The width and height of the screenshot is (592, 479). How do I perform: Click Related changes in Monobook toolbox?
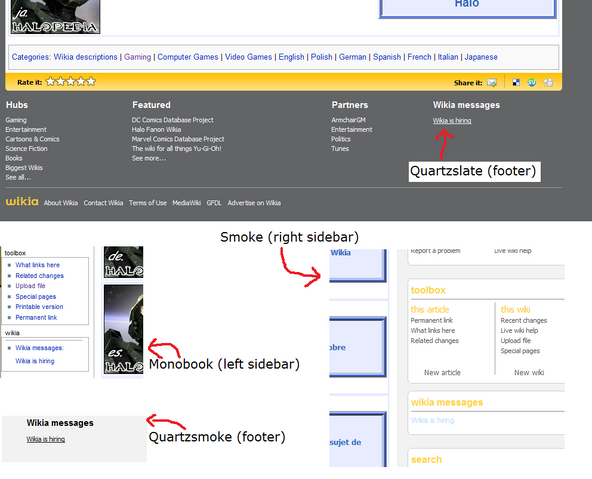click(40, 276)
